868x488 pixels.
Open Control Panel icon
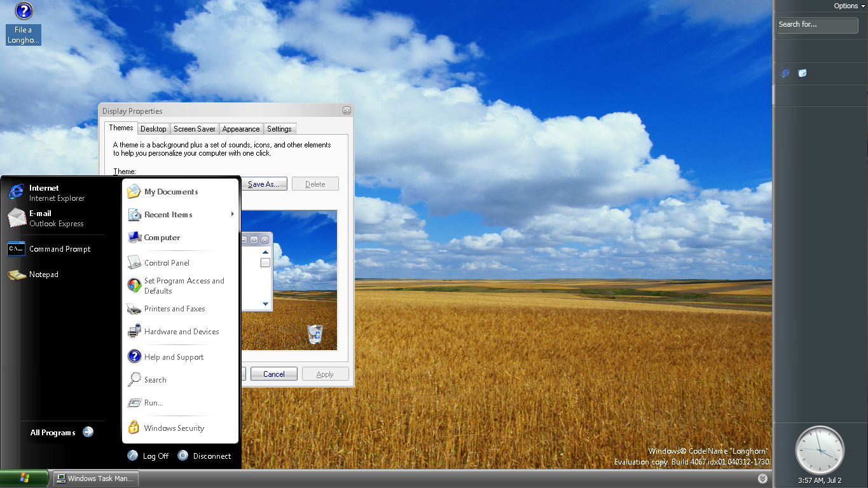[134, 262]
